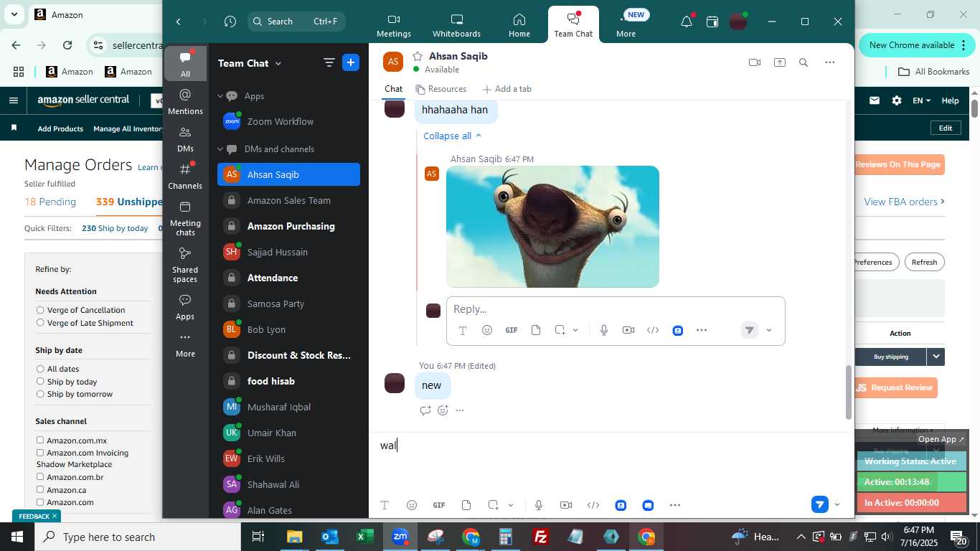
Task: Add a reaction to the 'new' message
Action: 443,410
